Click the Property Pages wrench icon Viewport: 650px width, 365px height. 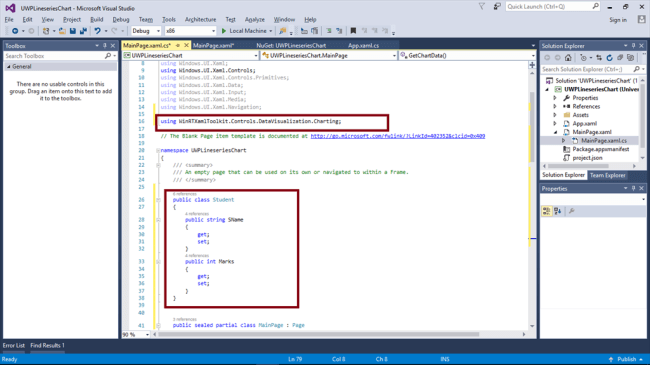click(572, 211)
